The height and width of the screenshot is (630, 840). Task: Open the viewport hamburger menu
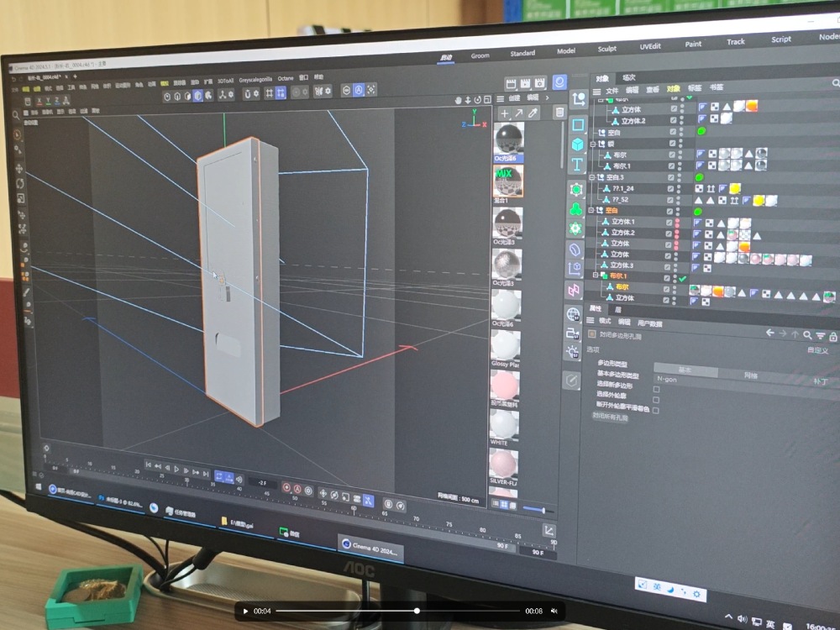click(26, 113)
